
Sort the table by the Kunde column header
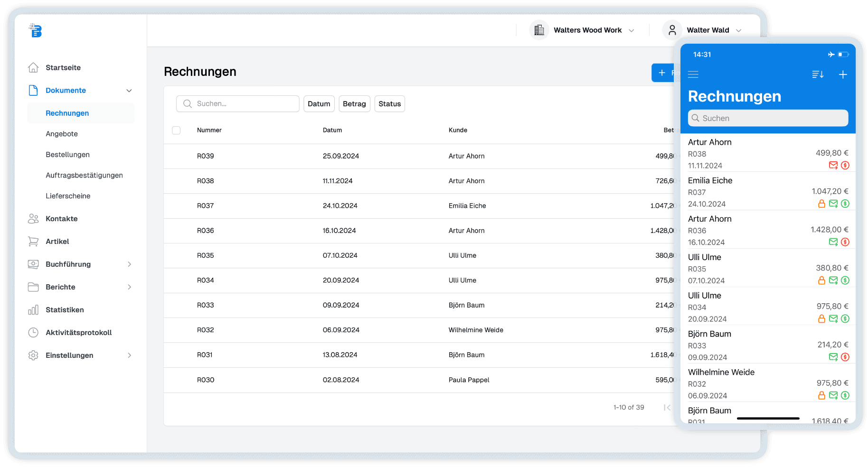tap(458, 130)
